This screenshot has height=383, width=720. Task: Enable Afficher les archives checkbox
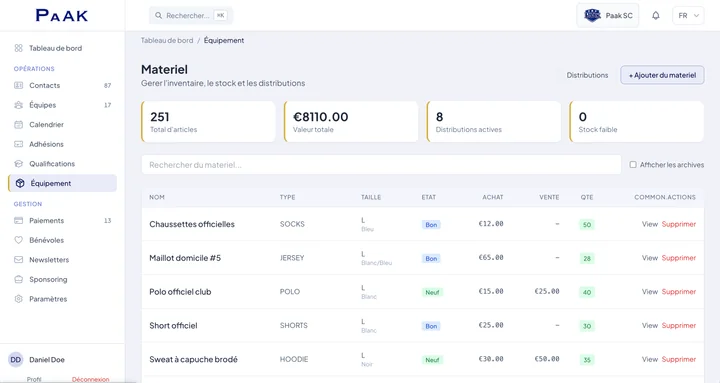point(633,164)
